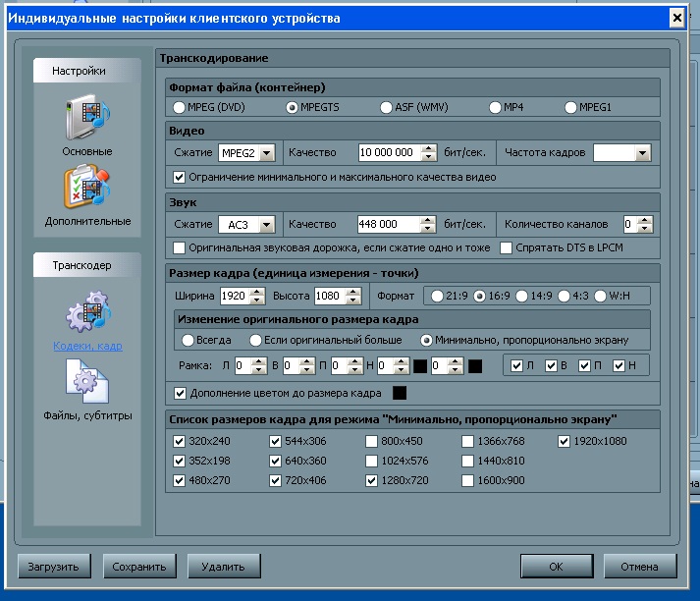Click the Загрузить button

tap(55, 567)
